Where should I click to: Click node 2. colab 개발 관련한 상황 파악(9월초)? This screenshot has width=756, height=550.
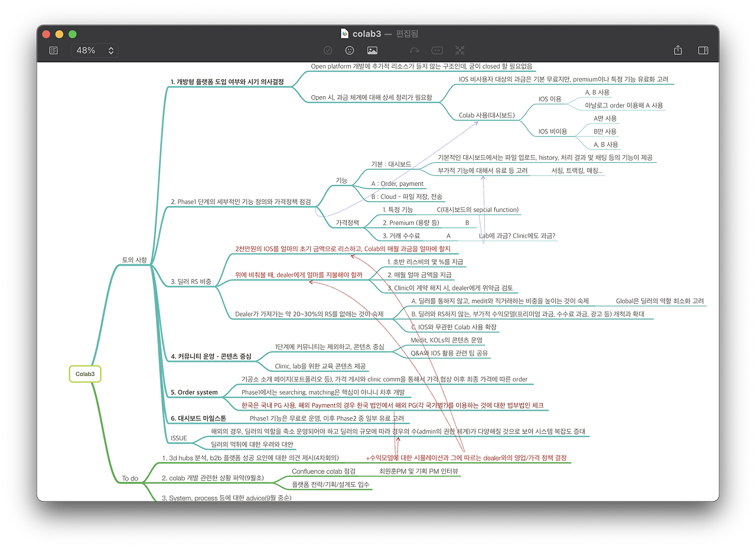tap(213, 478)
